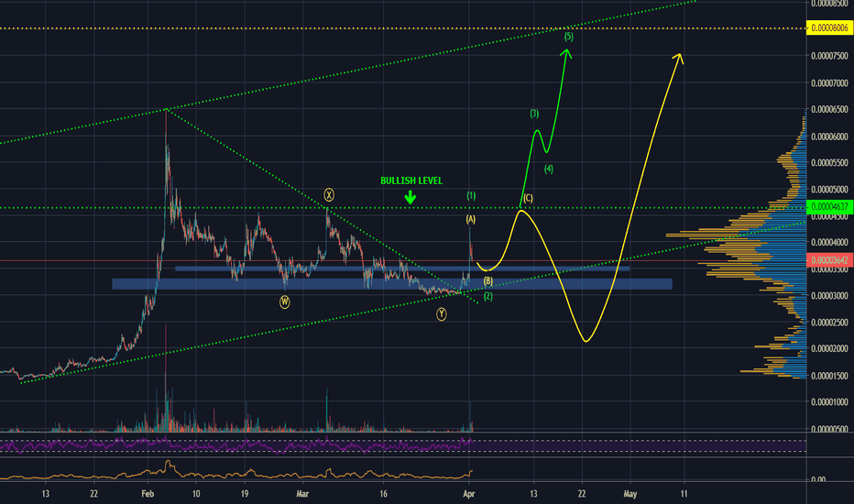Click date label 13 before Feb
Screen dimensions: 854x504
[x=45, y=494]
